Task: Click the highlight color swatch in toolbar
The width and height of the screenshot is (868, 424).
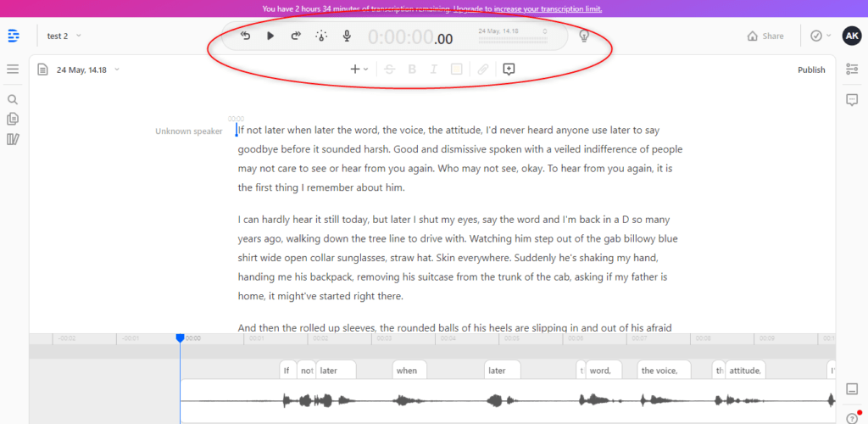Action: click(x=457, y=70)
